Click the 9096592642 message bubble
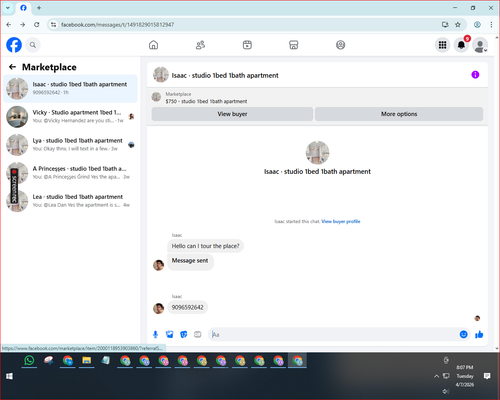Image resolution: width=500 pixels, height=400 pixels. point(187,307)
